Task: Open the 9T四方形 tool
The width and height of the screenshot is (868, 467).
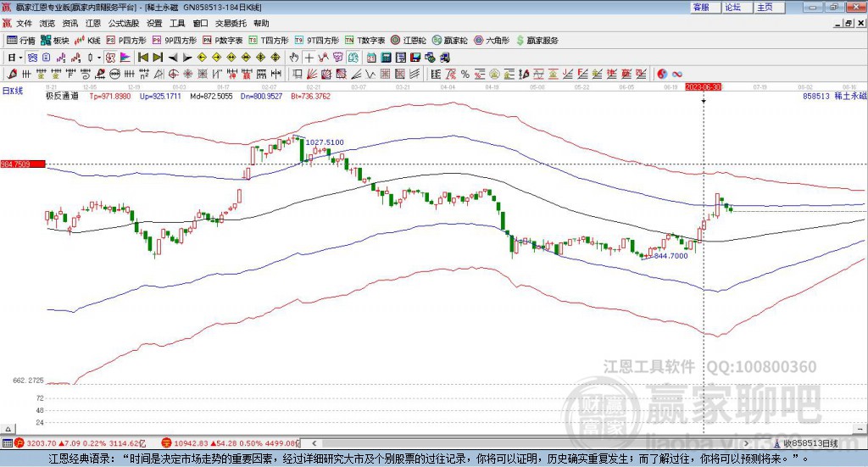Action: [x=317, y=41]
